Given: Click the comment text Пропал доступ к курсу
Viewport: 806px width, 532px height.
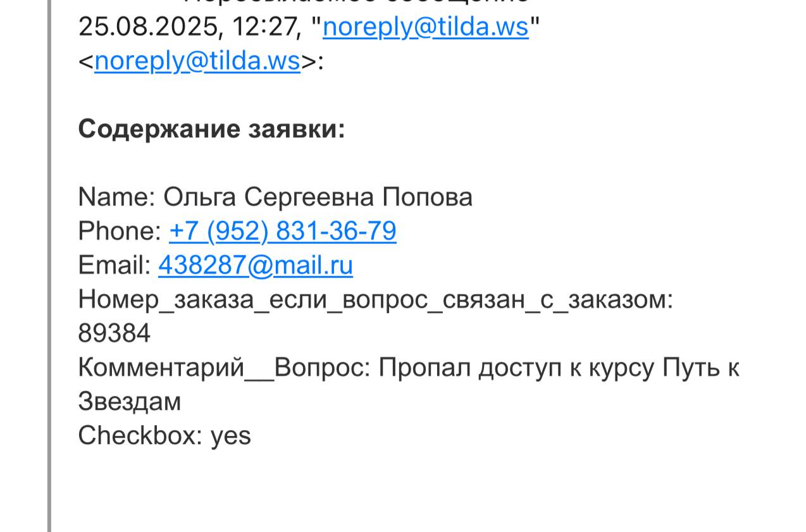Looking at the screenshot, I should point(519,368).
